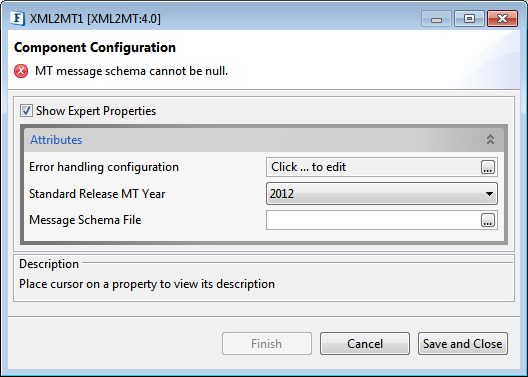Viewport: 528px width, 377px height.
Task: Click the Attributes section header title
Action: [x=56, y=140]
